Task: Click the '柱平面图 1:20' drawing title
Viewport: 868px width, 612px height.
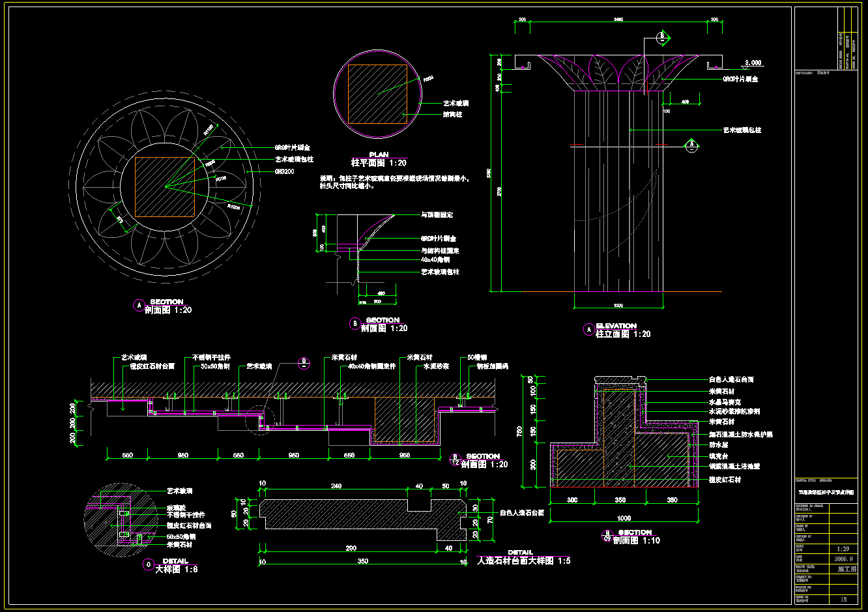Action: point(379,163)
